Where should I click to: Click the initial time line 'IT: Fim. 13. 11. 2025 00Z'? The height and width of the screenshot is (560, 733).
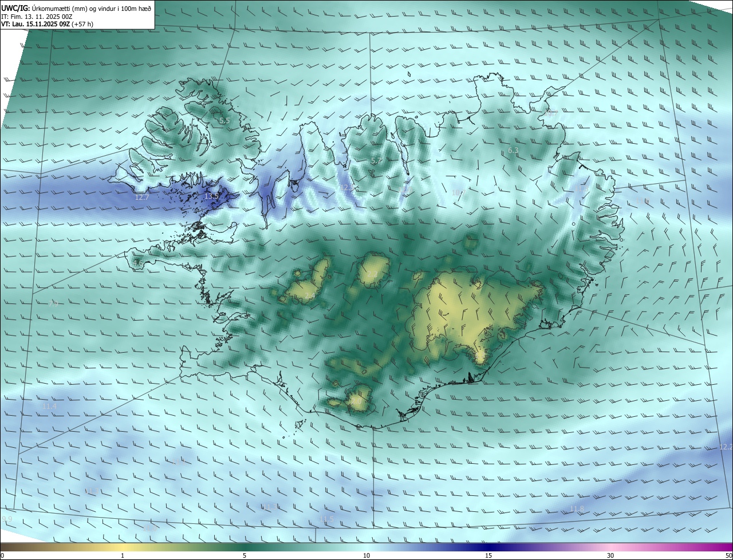coord(37,17)
